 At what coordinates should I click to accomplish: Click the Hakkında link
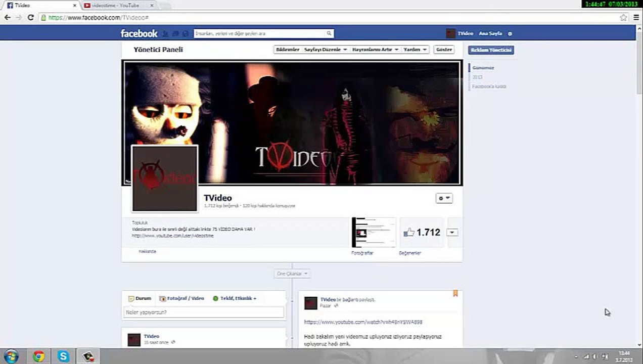pos(148,251)
